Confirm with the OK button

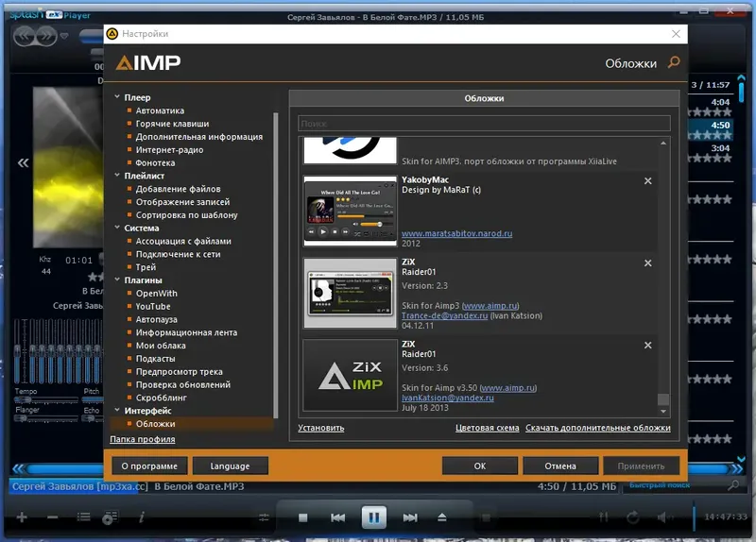point(480,466)
